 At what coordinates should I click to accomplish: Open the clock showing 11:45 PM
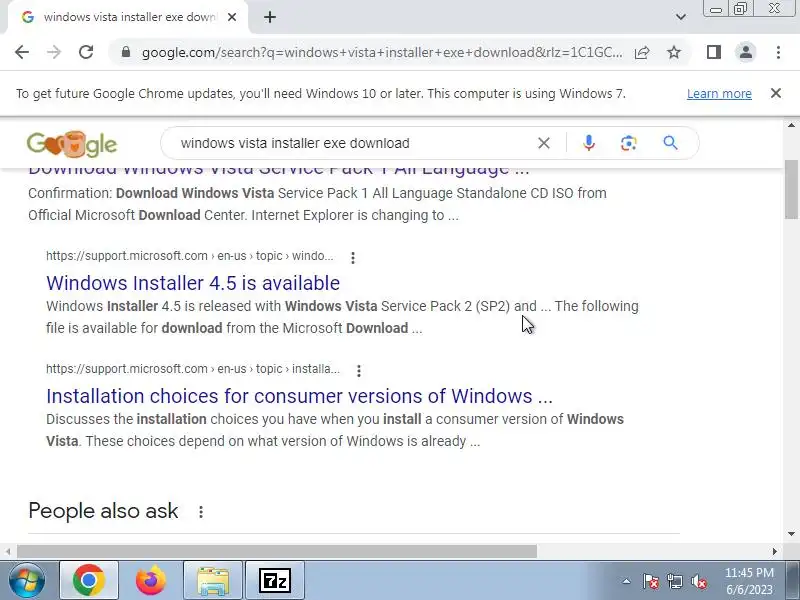click(x=749, y=581)
